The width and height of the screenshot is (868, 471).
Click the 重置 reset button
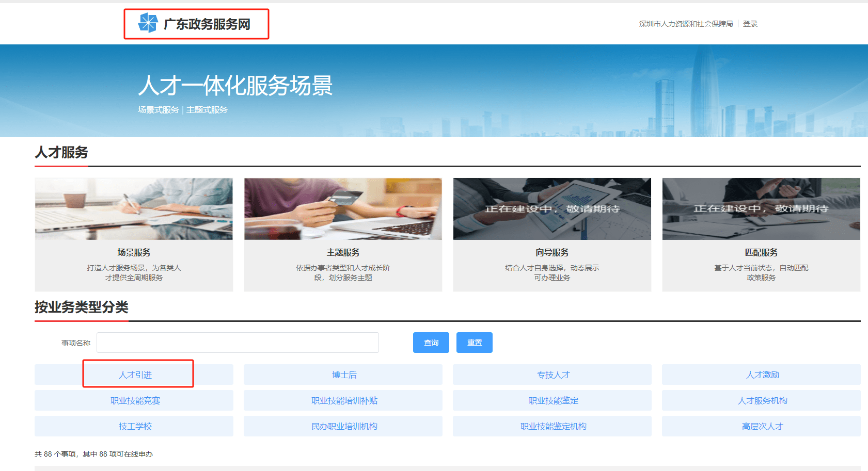point(474,342)
